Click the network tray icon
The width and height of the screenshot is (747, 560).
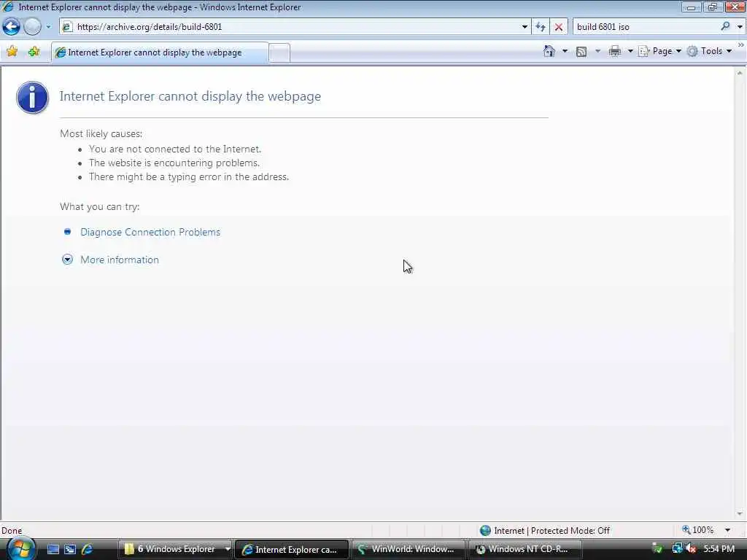pyautogui.click(x=676, y=549)
